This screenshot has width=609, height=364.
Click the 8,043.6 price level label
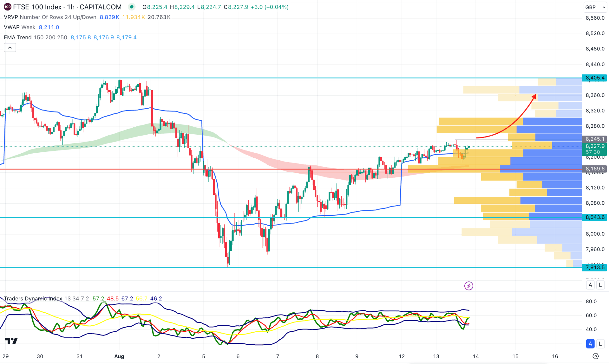pyautogui.click(x=595, y=217)
